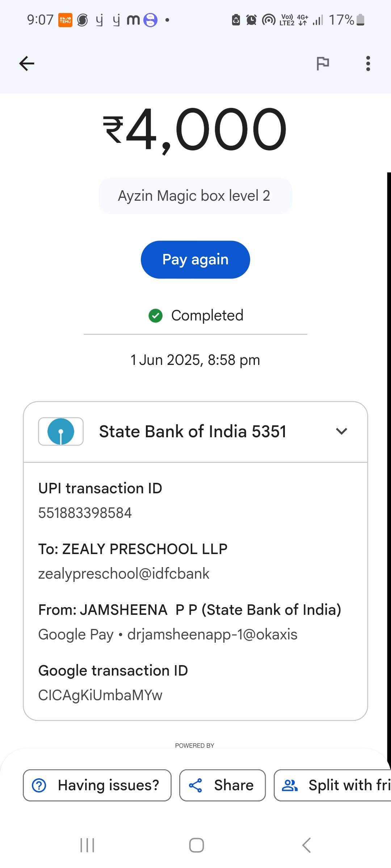The height and width of the screenshot is (868, 391).
Task: Tap the Having issues? button
Action: click(x=97, y=785)
